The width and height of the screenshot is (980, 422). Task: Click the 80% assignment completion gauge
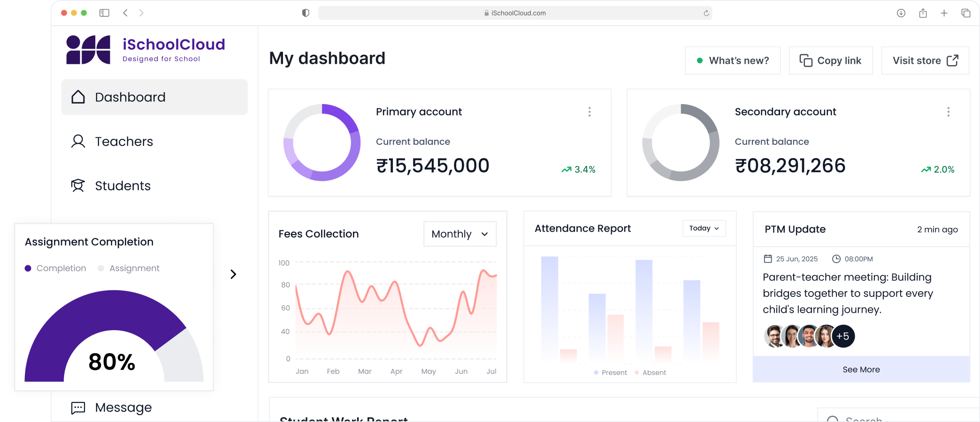[x=114, y=336]
